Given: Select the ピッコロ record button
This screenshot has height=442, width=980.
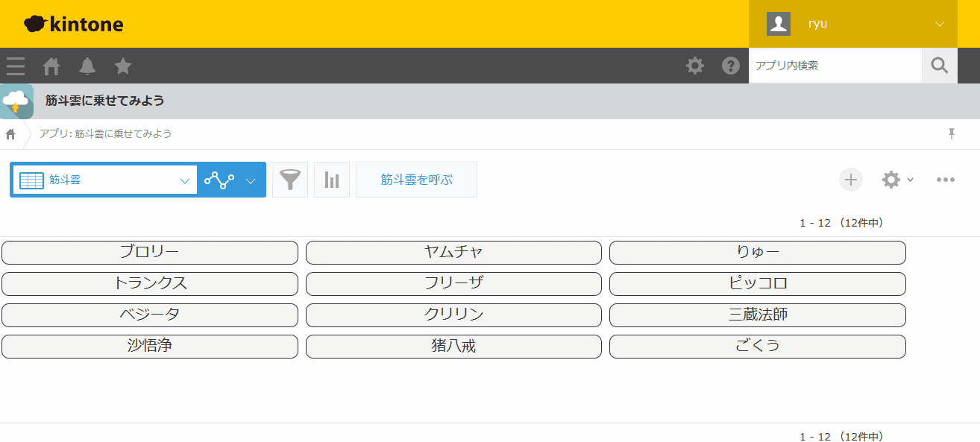Looking at the screenshot, I should pos(758,284).
